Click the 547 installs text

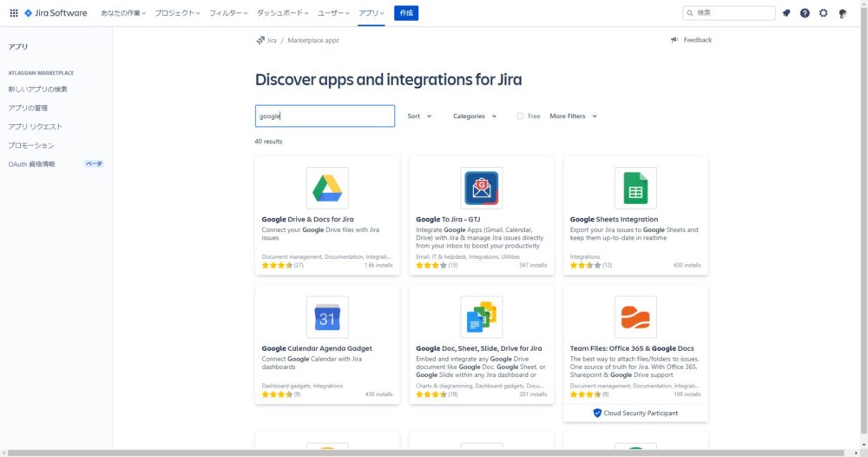pos(533,265)
